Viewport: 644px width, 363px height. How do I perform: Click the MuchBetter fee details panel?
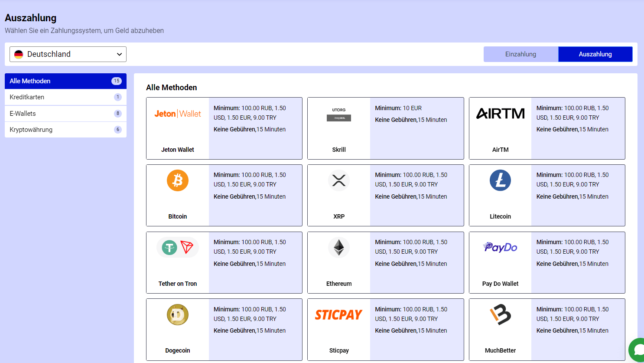click(578, 330)
